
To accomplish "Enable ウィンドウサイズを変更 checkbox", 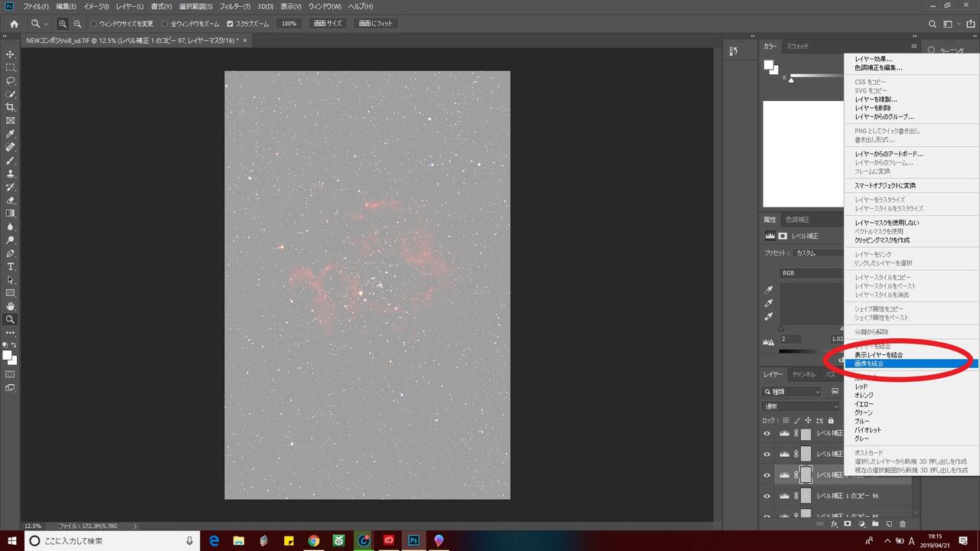I will click(x=93, y=24).
